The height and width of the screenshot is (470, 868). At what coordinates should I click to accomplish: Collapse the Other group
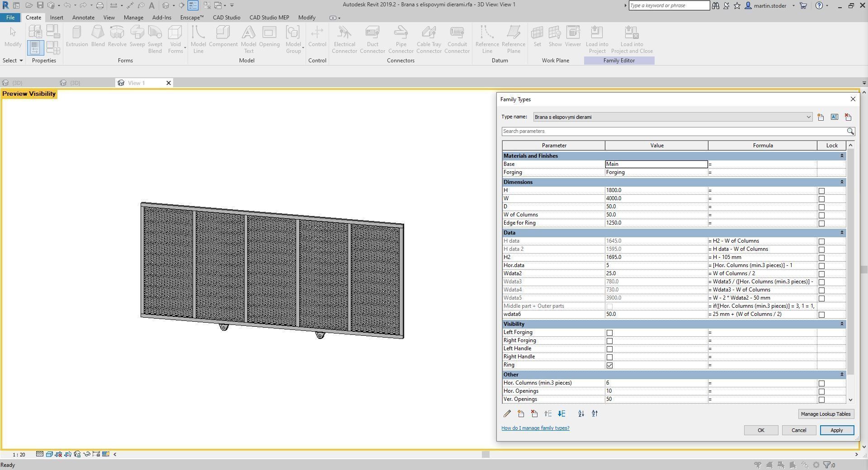tap(842, 375)
